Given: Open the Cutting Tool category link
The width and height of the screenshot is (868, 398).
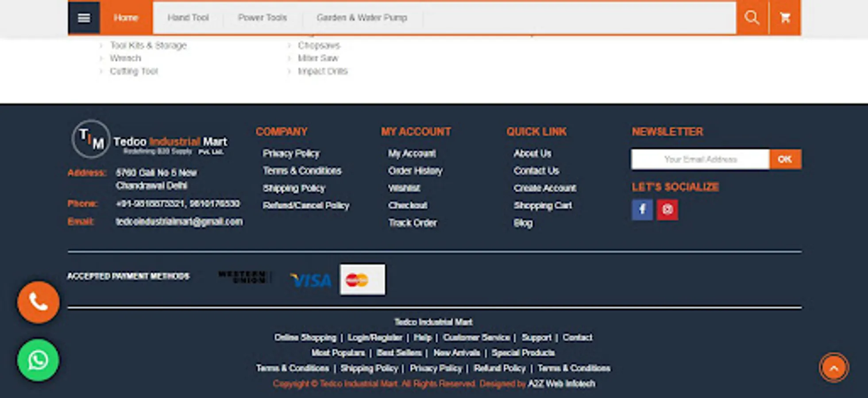Looking at the screenshot, I should [x=134, y=71].
